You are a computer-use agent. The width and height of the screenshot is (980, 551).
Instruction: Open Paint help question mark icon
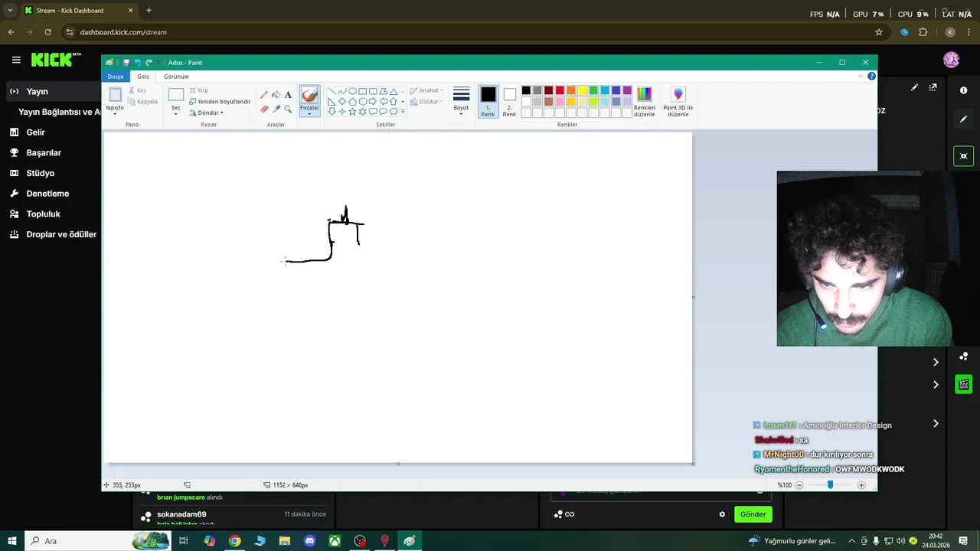(x=871, y=77)
